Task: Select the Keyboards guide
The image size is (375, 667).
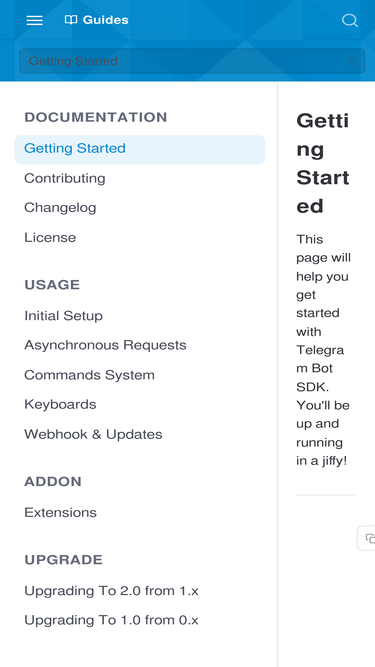Action: (x=60, y=404)
